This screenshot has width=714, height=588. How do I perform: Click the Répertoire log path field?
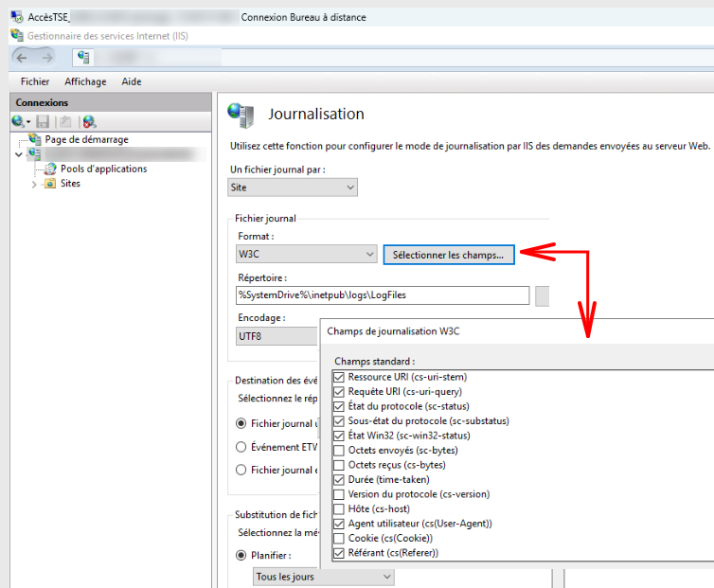tap(383, 295)
